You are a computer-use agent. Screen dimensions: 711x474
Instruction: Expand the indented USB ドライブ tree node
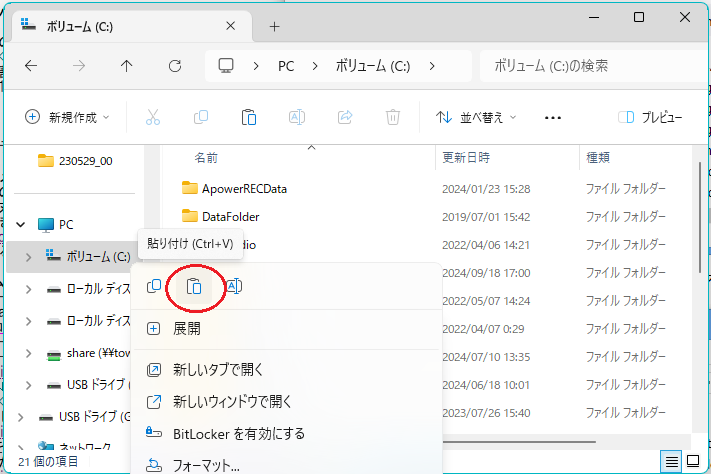[x=29, y=385]
